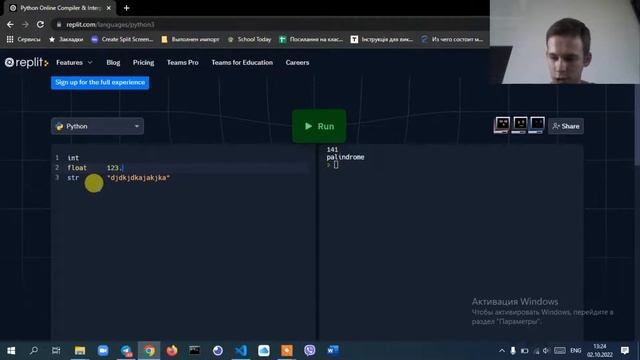Open Visual Studio Code from the taskbar
Screen dimensions: 640x360
(x=241, y=350)
